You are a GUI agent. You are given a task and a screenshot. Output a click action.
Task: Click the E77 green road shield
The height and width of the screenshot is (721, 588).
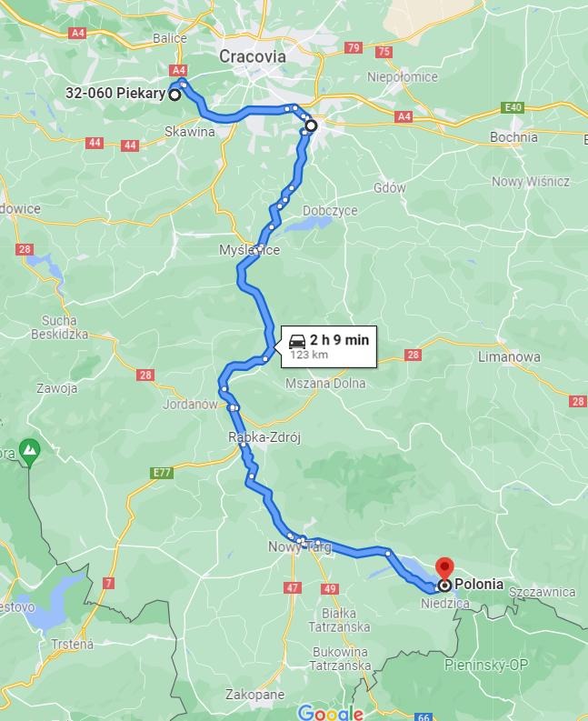point(162,473)
